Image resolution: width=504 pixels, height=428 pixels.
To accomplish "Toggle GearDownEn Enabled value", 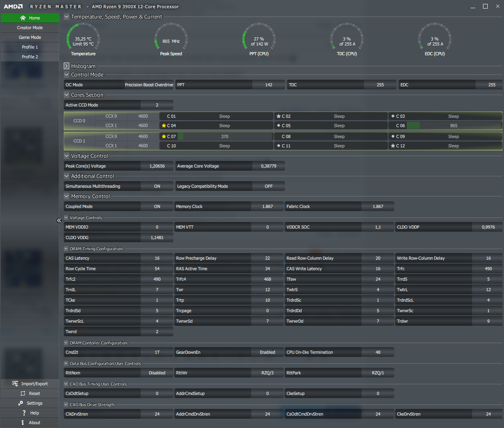I will click(268, 352).
